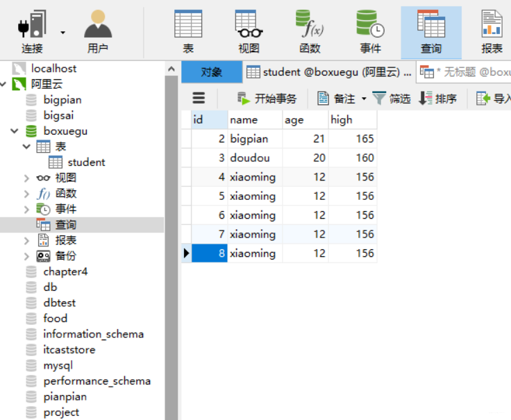Expand the 函数 functions node

pos(26,194)
